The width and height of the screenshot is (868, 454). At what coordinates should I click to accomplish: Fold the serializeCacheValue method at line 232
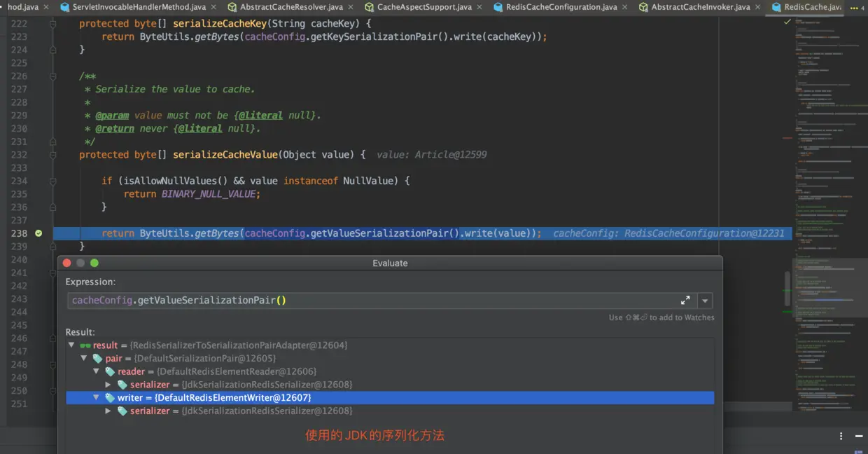pos(53,155)
